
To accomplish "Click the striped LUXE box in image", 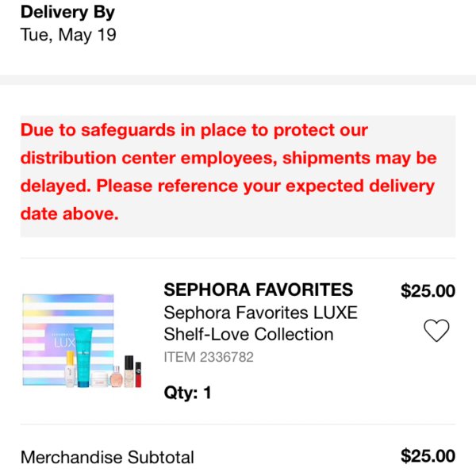I will click(68, 340).
